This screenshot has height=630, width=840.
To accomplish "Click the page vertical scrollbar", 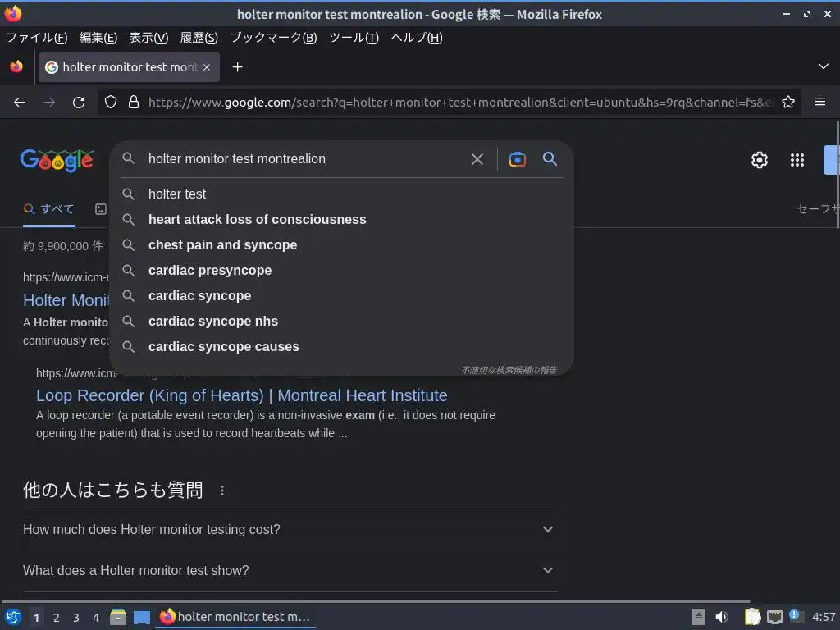I will click(837, 176).
